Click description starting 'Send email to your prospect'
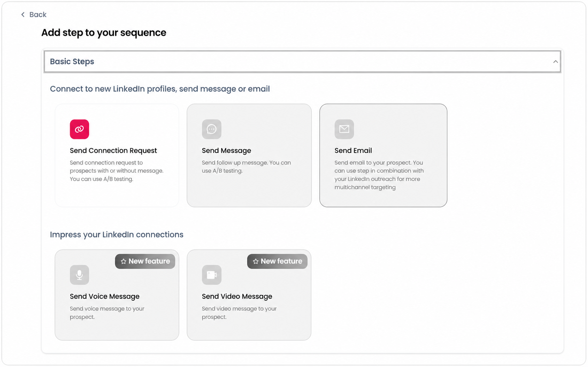The width and height of the screenshot is (588, 367). pyautogui.click(x=379, y=175)
